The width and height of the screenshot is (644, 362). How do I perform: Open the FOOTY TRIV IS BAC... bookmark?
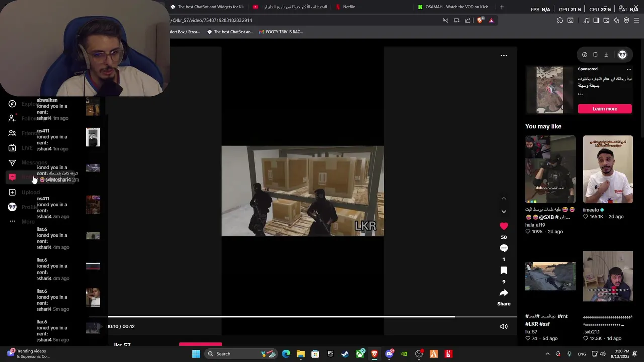coord(281,32)
